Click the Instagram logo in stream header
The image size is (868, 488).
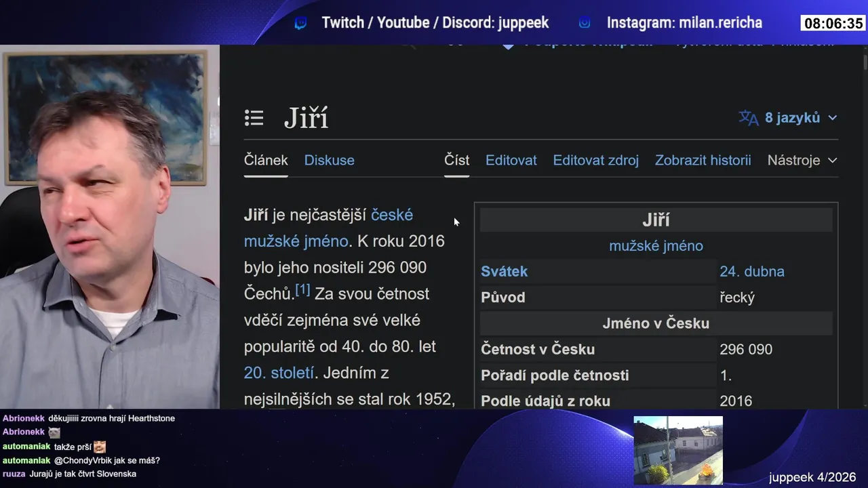click(x=585, y=23)
